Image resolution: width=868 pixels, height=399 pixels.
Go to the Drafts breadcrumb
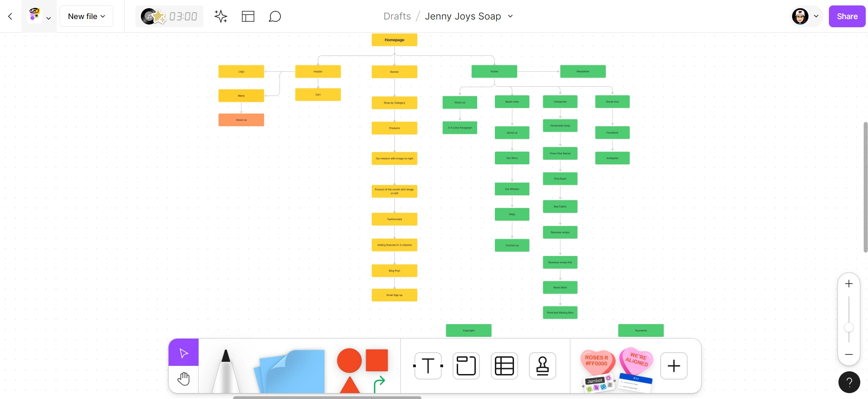click(397, 16)
